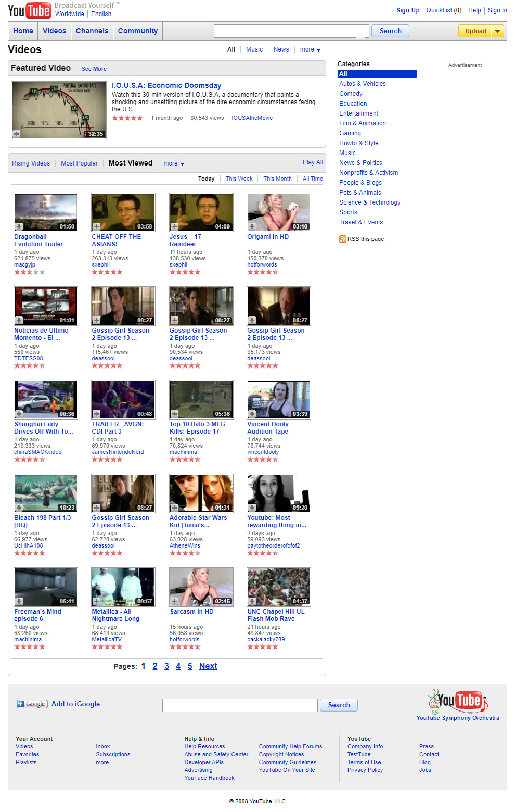Add Sarcasm in HD to QuickList
The height and width of the screenshot is (812, 515).
pos(174,601)
